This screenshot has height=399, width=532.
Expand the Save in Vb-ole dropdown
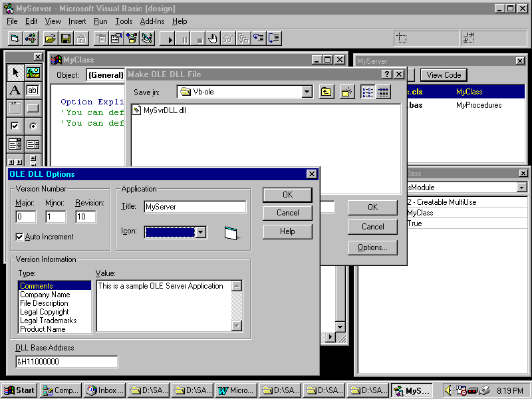tap(307, 92)
